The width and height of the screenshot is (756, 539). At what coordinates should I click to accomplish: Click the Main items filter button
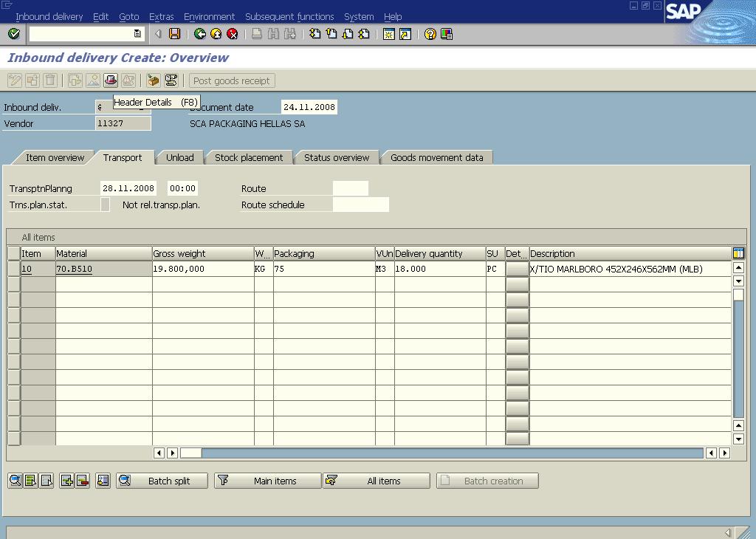[x=267, y=481]
